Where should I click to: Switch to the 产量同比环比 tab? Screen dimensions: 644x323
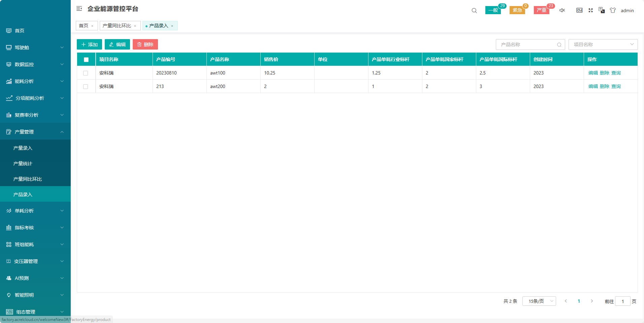[x=117, y=26]
